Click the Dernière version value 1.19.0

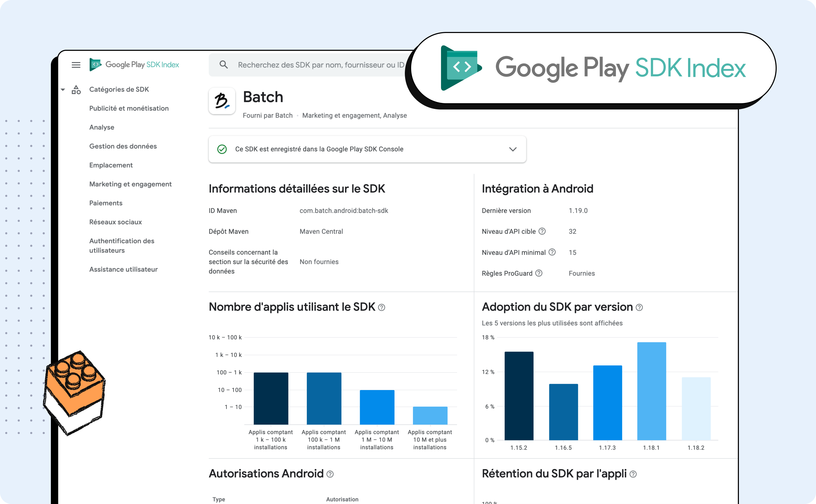(578, 210)
